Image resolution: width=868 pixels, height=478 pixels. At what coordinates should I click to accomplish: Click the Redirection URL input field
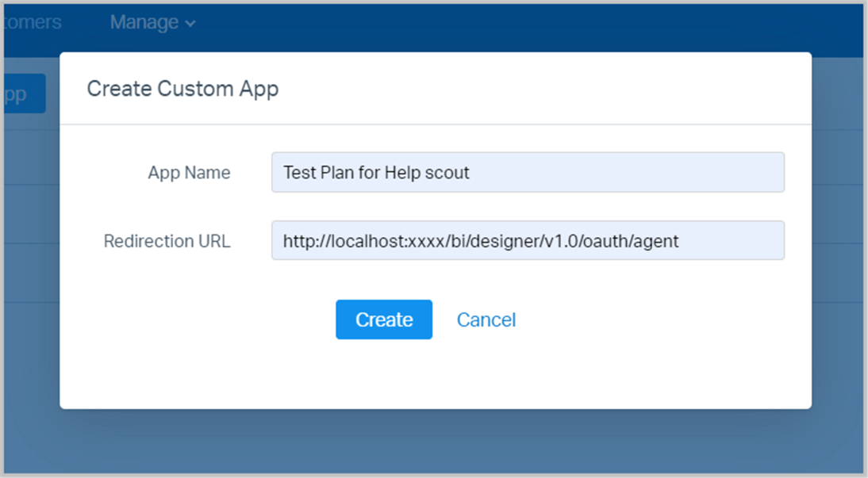[528, 240]
